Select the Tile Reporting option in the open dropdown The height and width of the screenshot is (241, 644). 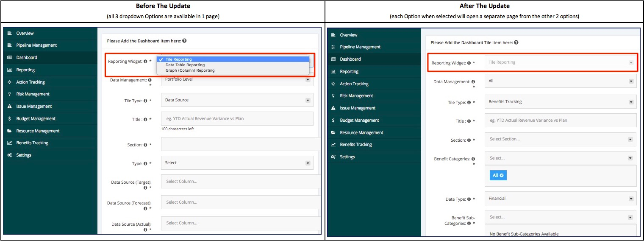click(x=233, y=59)
